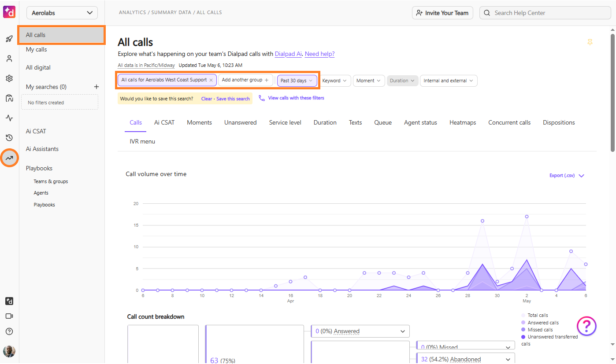Open the Past 30 days date dropdown

click(x=297, y=81)
